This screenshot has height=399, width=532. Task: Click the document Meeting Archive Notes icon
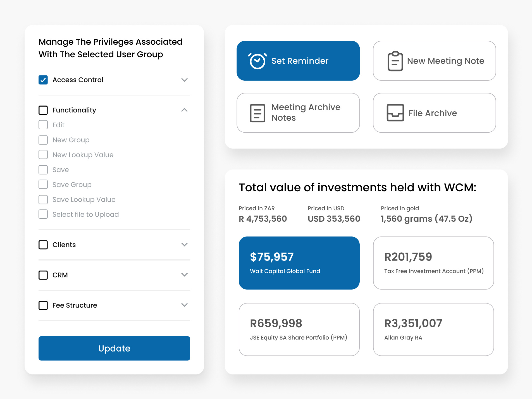(257, 113)
